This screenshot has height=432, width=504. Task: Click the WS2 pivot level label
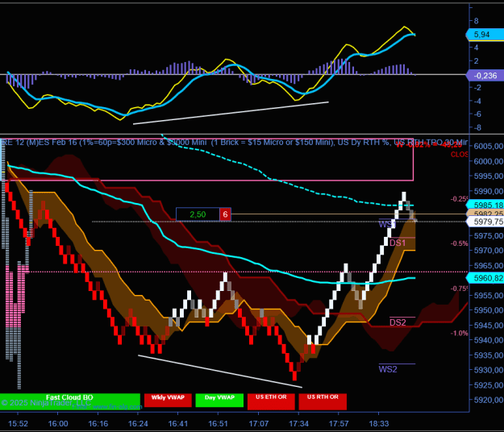[388, 369]
